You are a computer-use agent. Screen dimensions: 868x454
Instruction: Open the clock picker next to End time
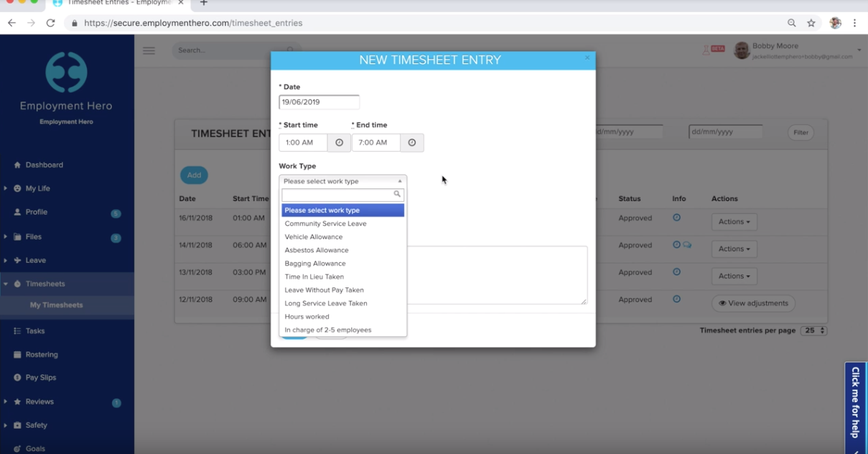[411, 142]
